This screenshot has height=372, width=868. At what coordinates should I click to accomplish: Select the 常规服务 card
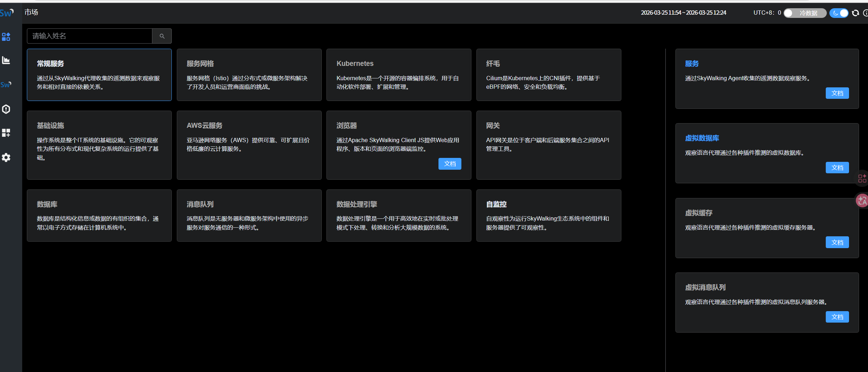(x=99, y=75)
